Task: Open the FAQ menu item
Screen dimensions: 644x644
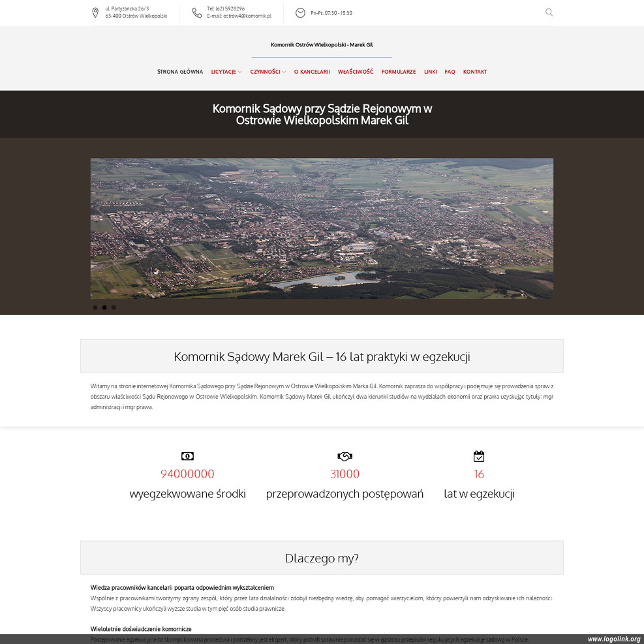Action: (x=450, y=72)
